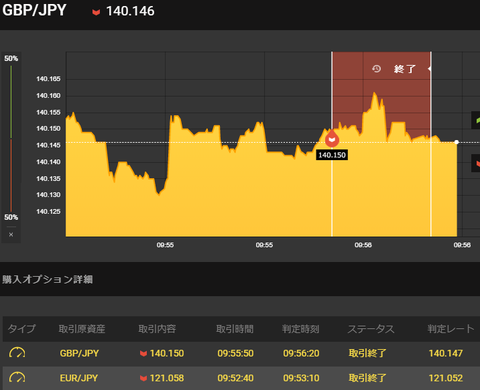Click the bottom 50% sentiment label
The image size is (480, 390).
pyautogui.click(x=11, y=217)
